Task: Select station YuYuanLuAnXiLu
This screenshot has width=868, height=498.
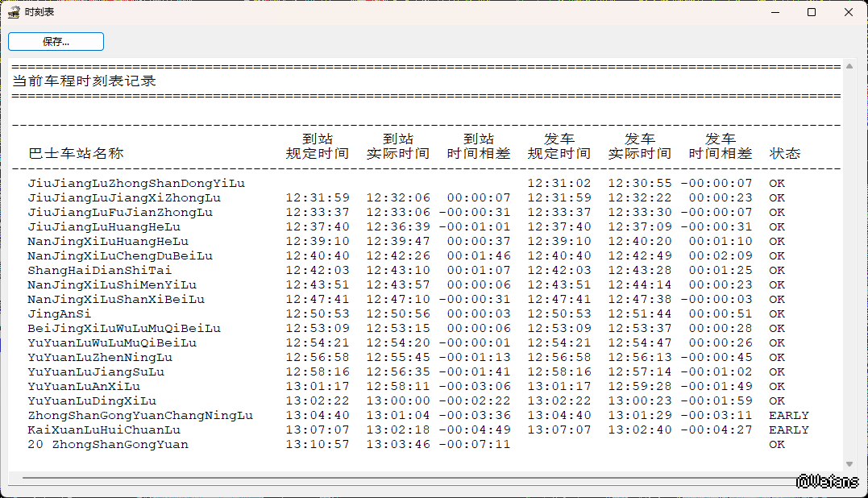Action: [84, 386]
